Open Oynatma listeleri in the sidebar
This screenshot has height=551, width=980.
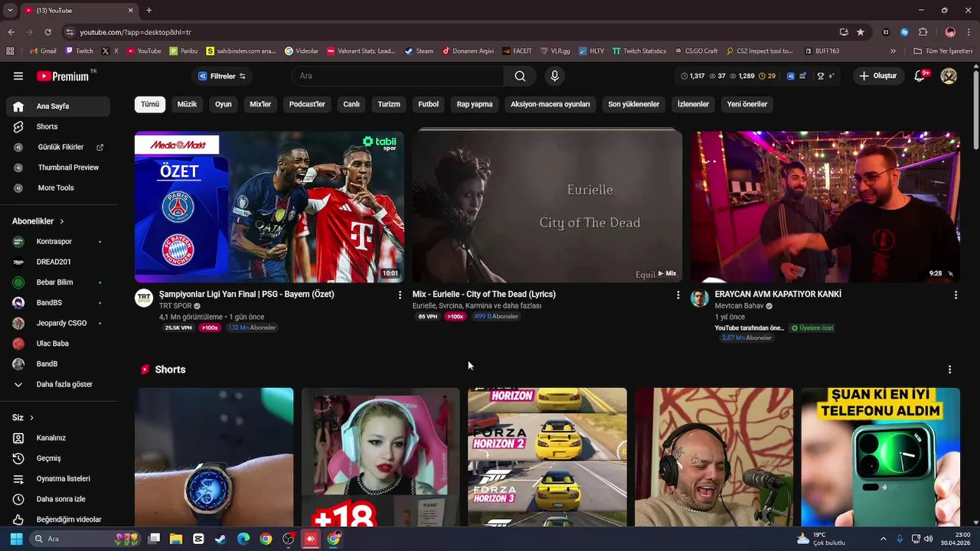tap(58, 479)
